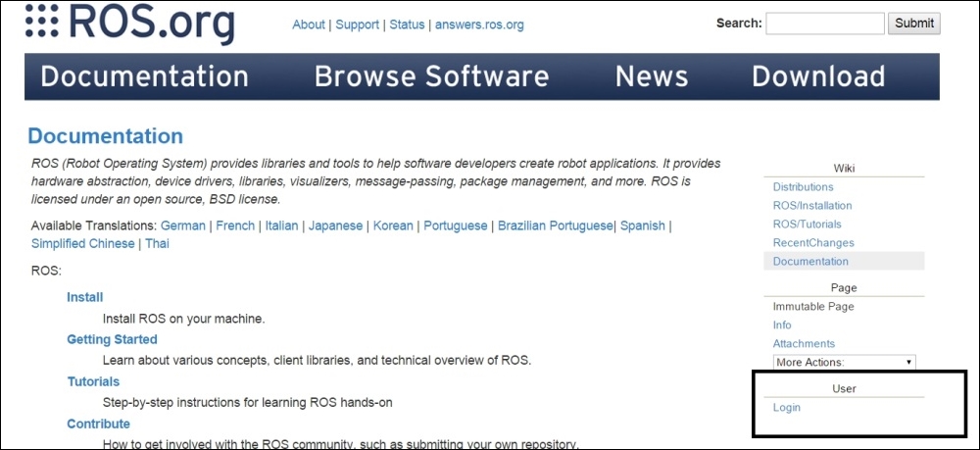Screen dimensions: 980x450
Task: Click the Submit search button
Action: tap(913, 24)
